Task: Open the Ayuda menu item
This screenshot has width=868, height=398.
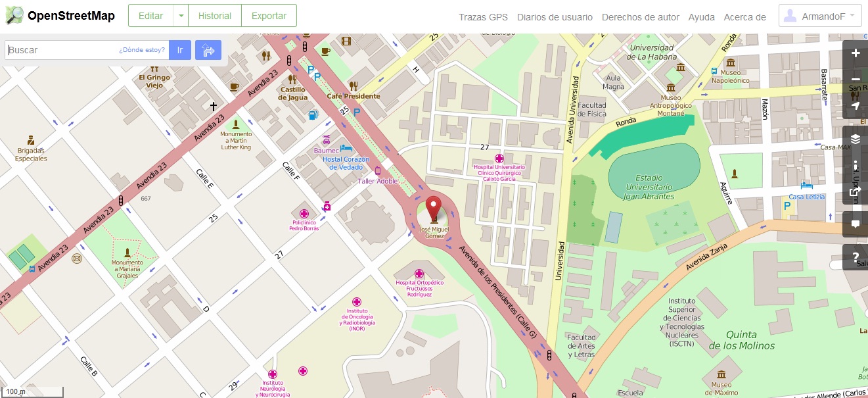Action: [x=702, y=17]
